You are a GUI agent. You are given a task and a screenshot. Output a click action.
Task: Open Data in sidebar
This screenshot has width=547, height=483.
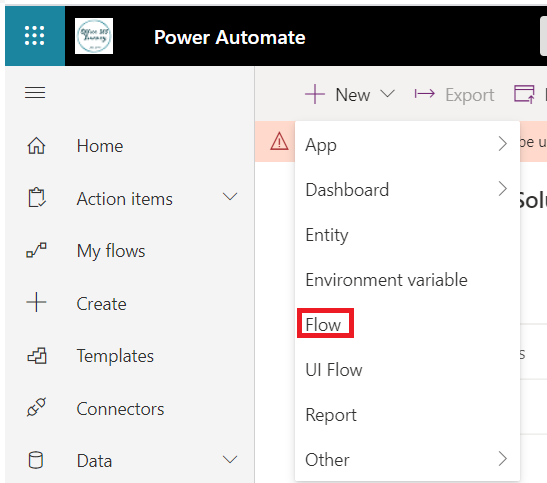94,461
